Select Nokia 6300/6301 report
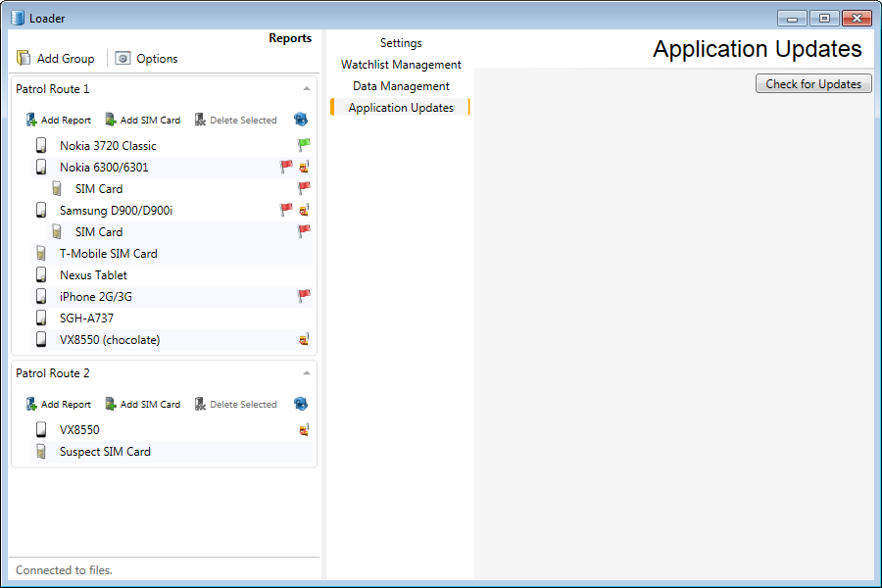882x588 pixels. (171, 168)
